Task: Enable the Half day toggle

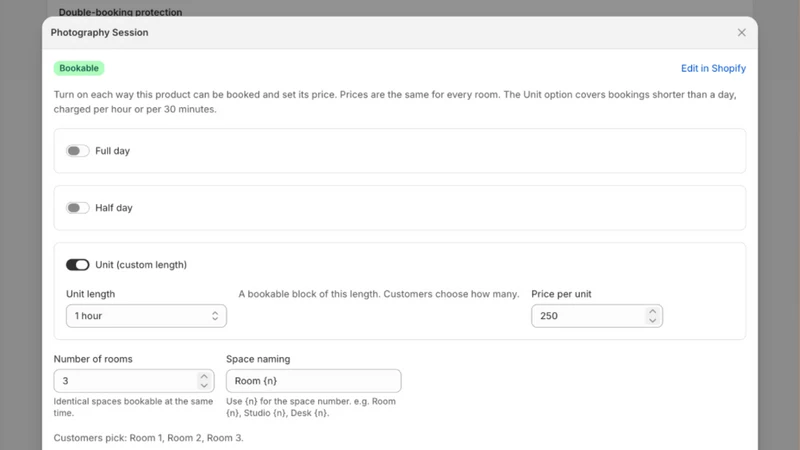Action: 78,208
